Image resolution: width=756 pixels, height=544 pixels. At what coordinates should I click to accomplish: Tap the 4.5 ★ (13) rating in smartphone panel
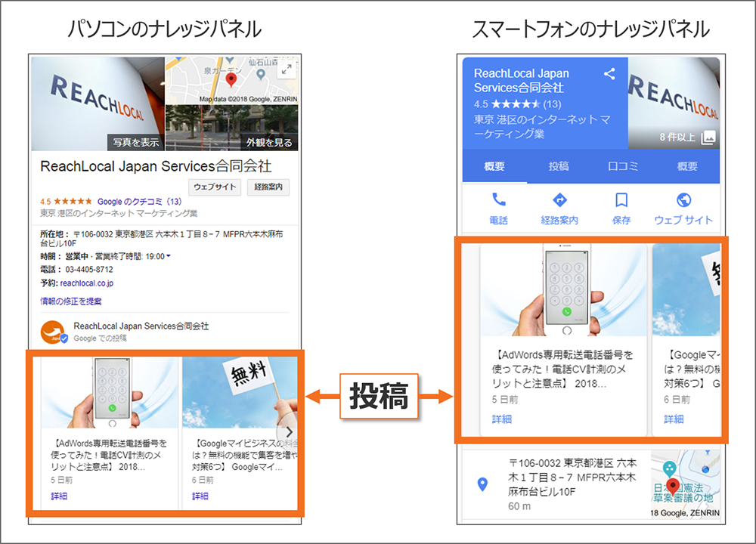click(517, 104)
